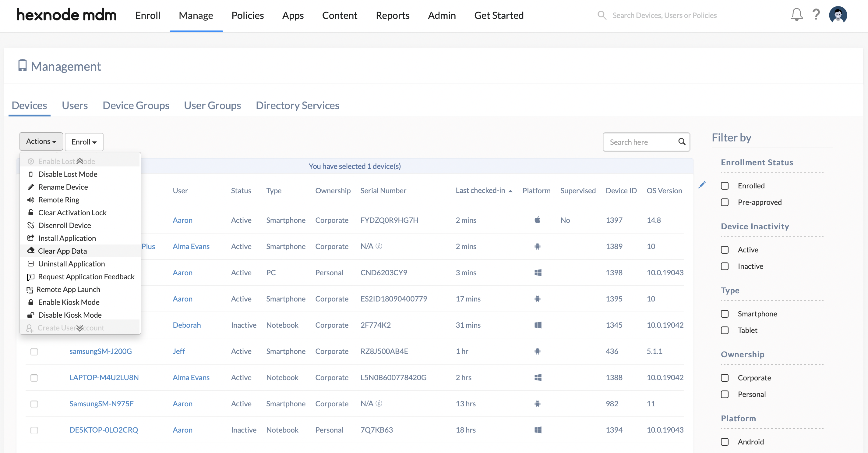Click the Apple platform icon on Aaron's device row
Screen dimensions: 868x453
pyautogui.click(x=538, y=220)
